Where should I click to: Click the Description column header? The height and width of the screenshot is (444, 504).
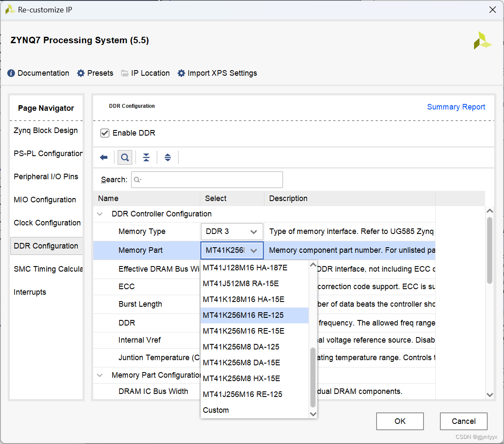tap(350, 198)
